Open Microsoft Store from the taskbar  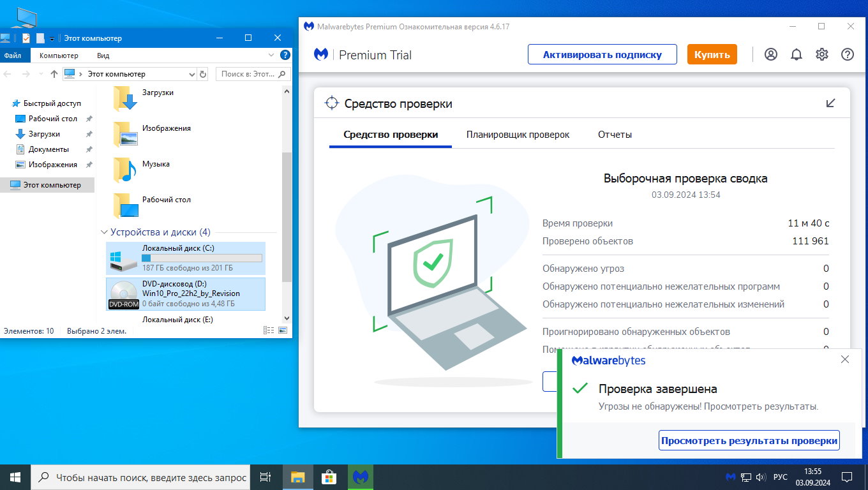pos(329,477)
